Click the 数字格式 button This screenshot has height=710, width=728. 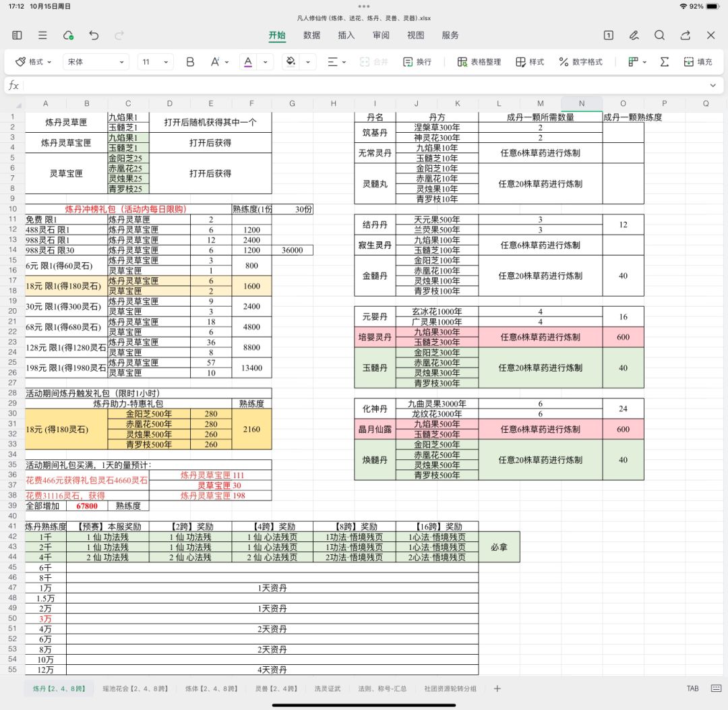click(x=581, y=62)
